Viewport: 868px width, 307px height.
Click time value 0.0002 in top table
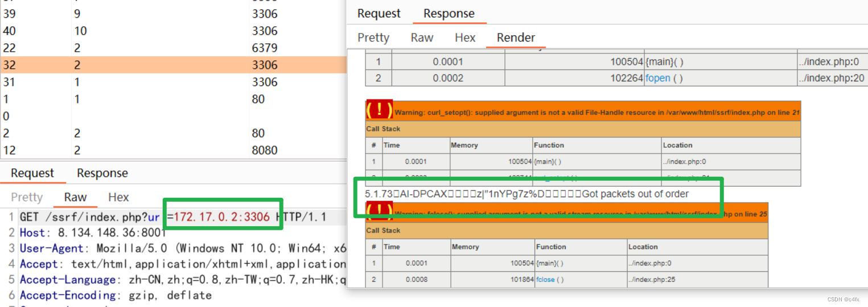[x=448, y=78]
